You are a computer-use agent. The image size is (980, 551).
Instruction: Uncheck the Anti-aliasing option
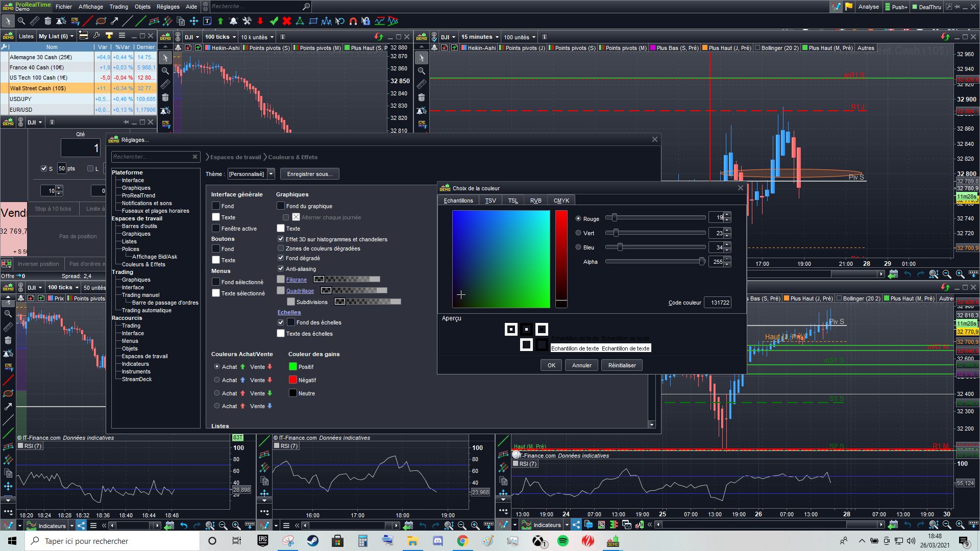click(x=281, y=269)
